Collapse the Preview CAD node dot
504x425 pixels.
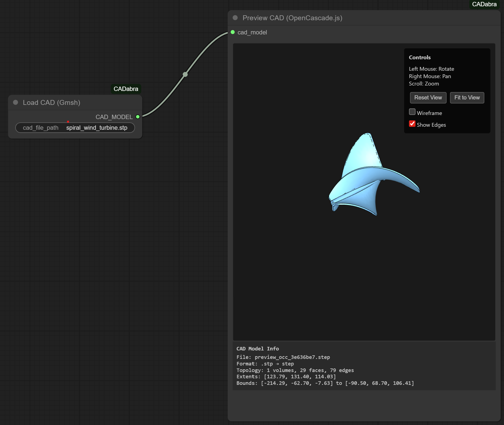click(x=235, y=18)
